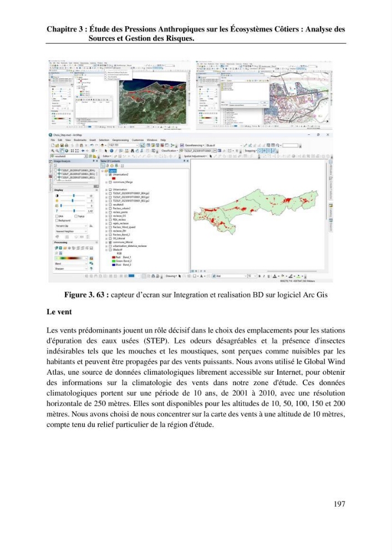Click the Save map document icon
The height and width of the screenshot is (555, 392).
click(62, 145)
